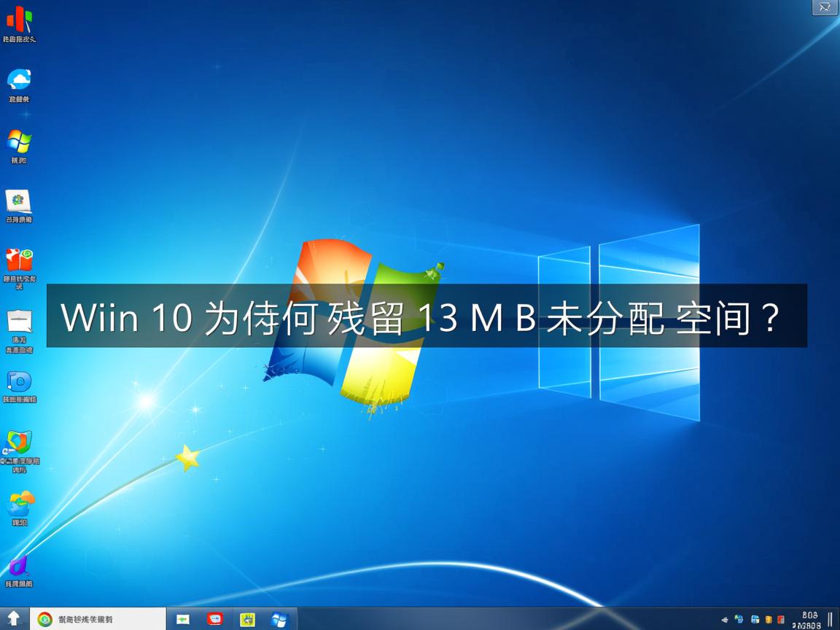Open the Start menu
This screenshot has height=630, width=840.
pos(279,618)
